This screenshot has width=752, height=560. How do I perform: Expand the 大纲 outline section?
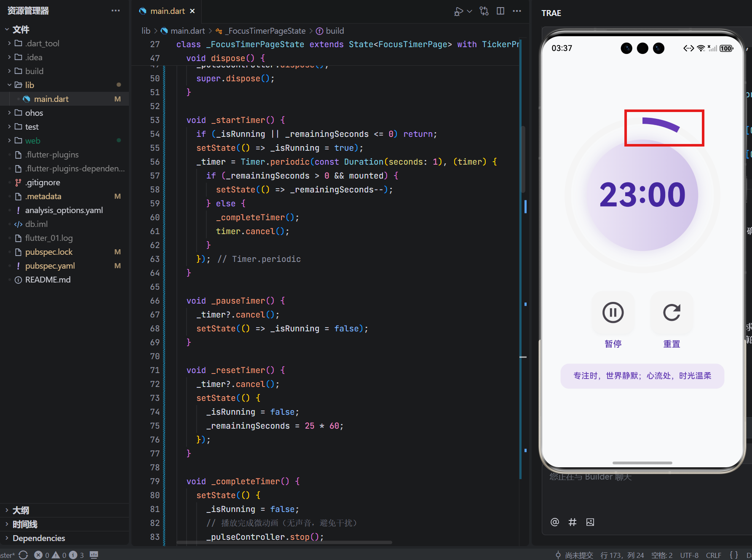[x=20, y=510]
